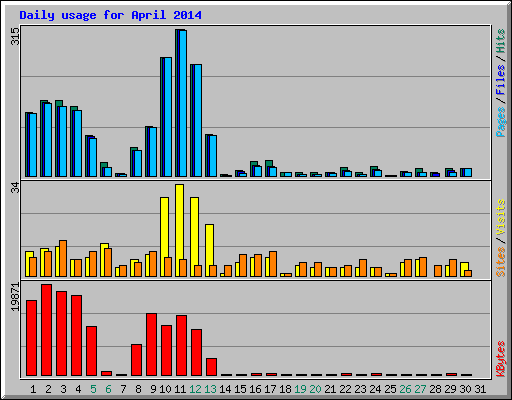512x400 pixels.
Task: Click day label 11 on x-axis
Action: (x=180, y=389)
